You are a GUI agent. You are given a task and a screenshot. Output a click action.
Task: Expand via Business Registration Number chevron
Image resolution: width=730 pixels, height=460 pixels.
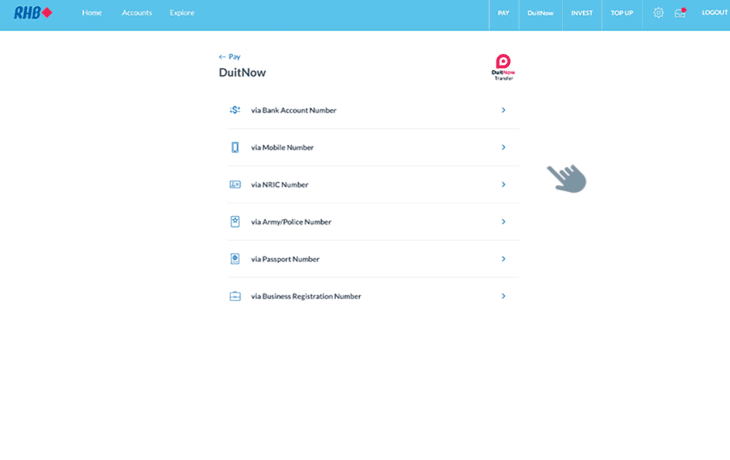click(503, 296)
